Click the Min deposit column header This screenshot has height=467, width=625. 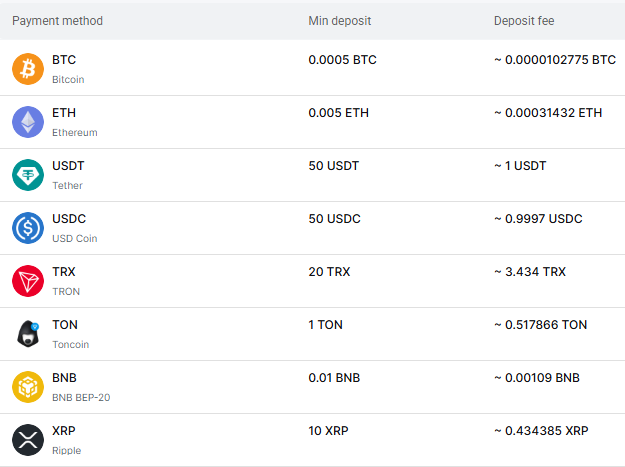tap(339, 21)
